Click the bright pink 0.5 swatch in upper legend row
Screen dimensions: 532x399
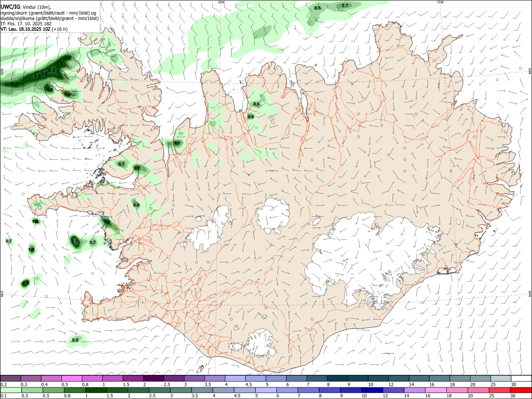click(71, 378)
